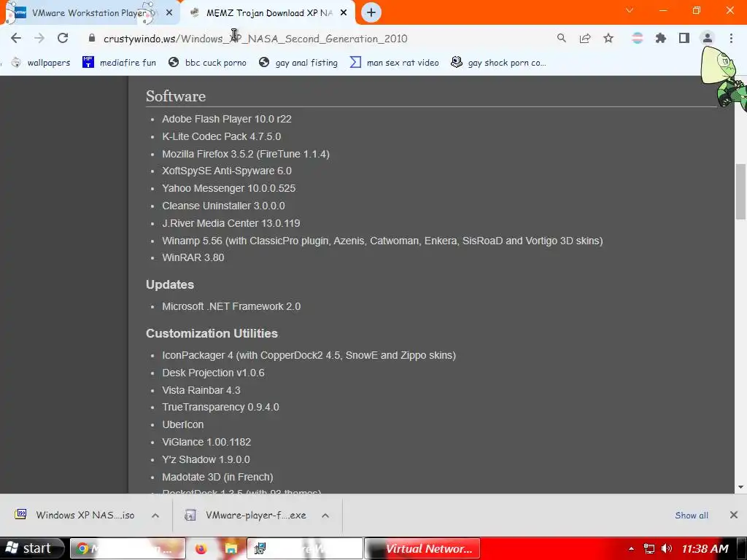Select Yahoo Messenger 10.0.0.525 entry
The image size is (747, 560).
228,188
